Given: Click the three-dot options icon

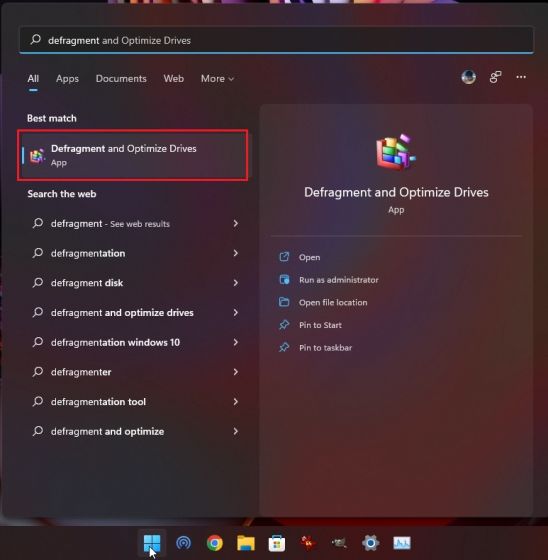Looking at the screenshot, I should click(521, 77).
